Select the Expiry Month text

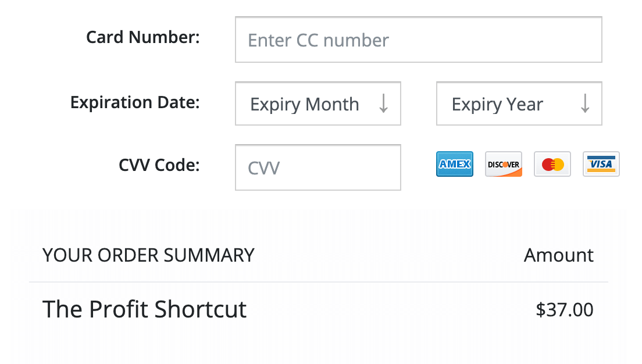point(305,105)
